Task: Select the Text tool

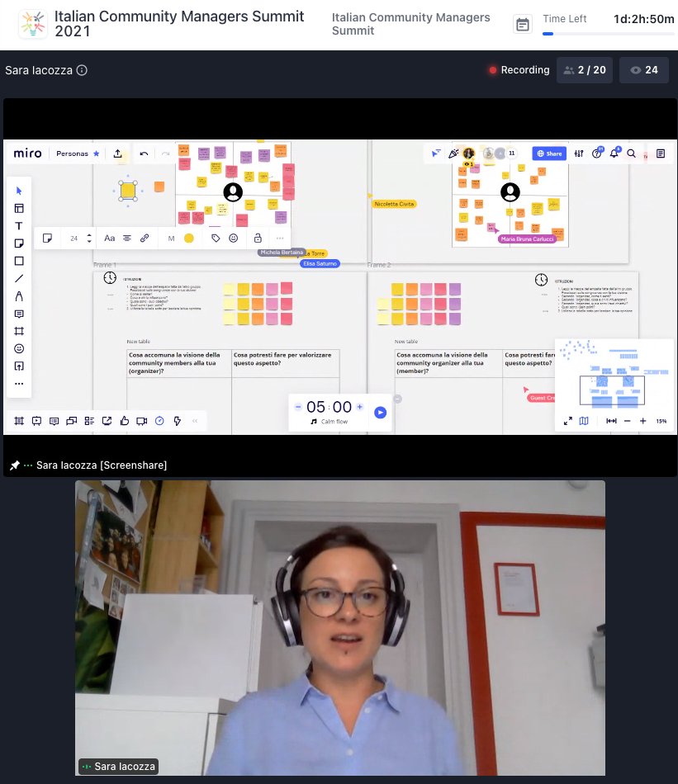Action: coord(18,225)
